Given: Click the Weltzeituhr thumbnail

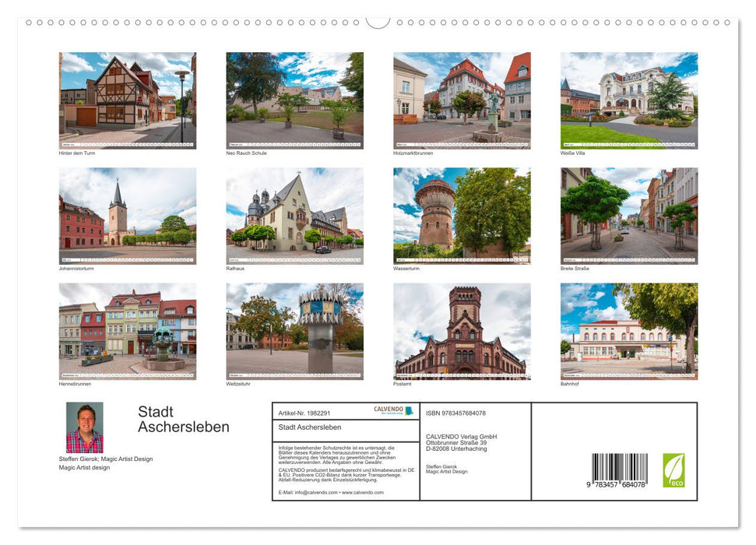Looking at the screenshot, I should pyautogui.click(x=294, y=330).
